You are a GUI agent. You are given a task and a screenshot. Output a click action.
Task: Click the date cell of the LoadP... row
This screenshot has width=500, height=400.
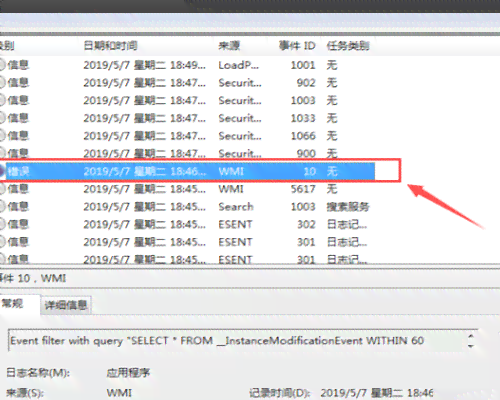coord(144,65)
